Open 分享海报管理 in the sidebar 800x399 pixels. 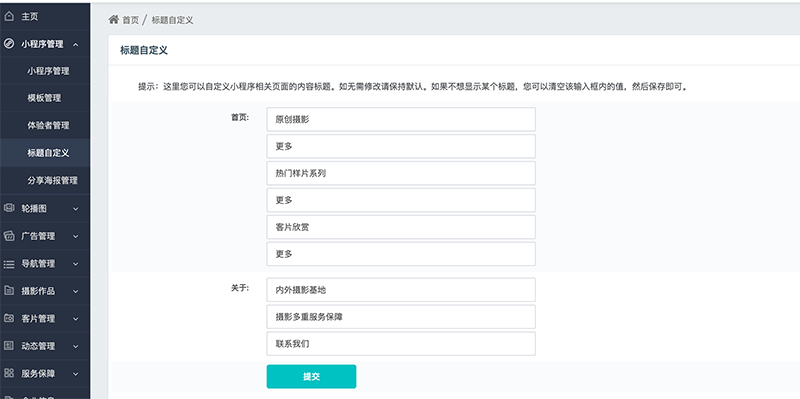pyautogui.click(x=52, y=180)
